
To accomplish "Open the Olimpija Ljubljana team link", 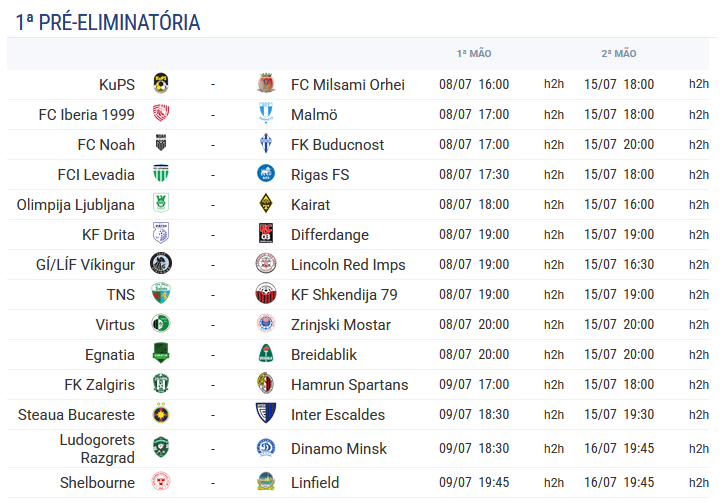I will pos(76,205).
